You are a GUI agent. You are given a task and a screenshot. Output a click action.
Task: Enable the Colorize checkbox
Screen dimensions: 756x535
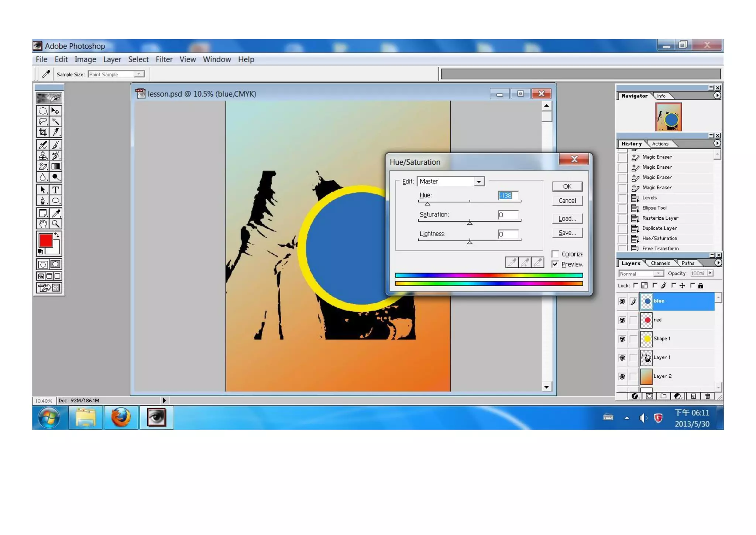(x=555, y=254)
